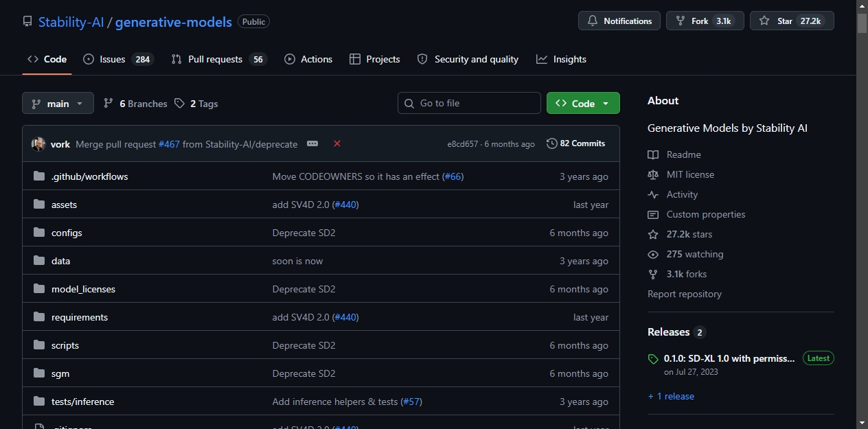The width and height of the screenshot is (868, 429).
Task: Open the Pull requests tab
Action: [x=219, y=59]
